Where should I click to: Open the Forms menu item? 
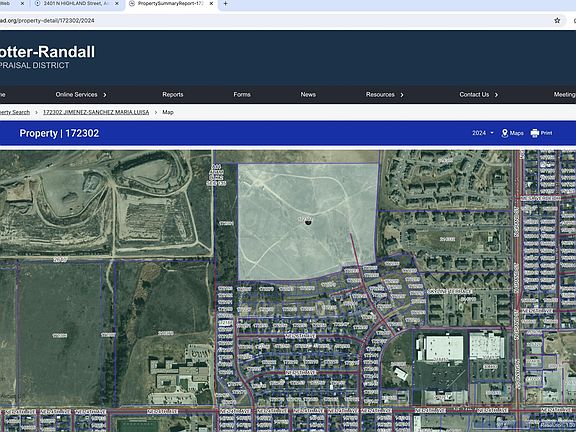(242, 95)
